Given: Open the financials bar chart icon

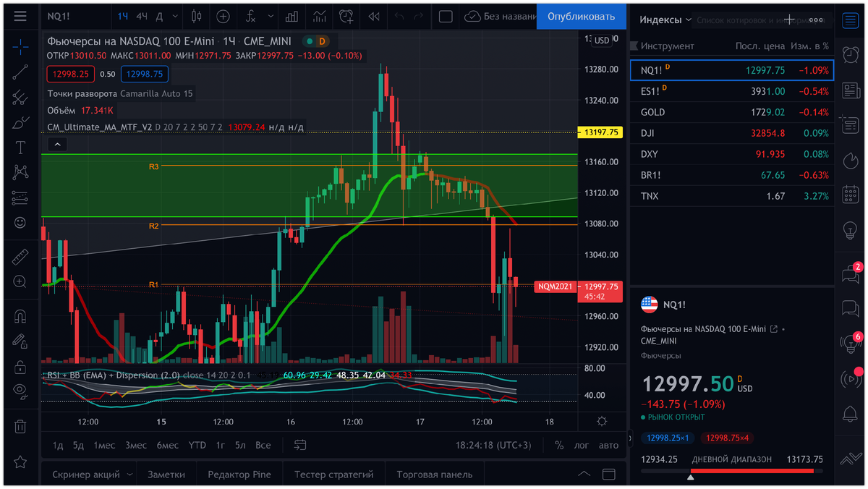Looking at the screenshot, I should coord(292,16).
